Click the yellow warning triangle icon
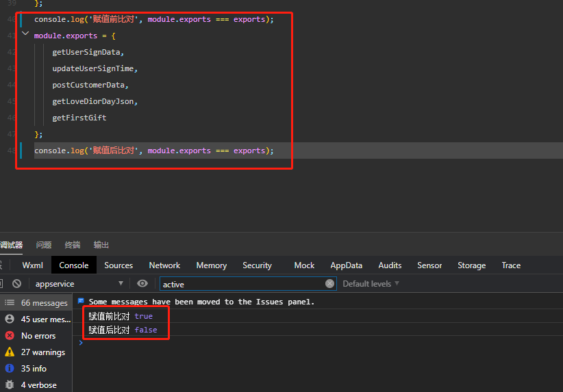The width and height of the screenshot is (563, 392). [x=10, y=352]
